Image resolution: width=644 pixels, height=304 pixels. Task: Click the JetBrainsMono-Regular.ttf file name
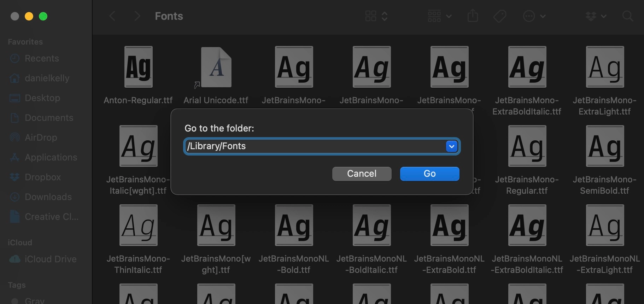coord(527,185)
